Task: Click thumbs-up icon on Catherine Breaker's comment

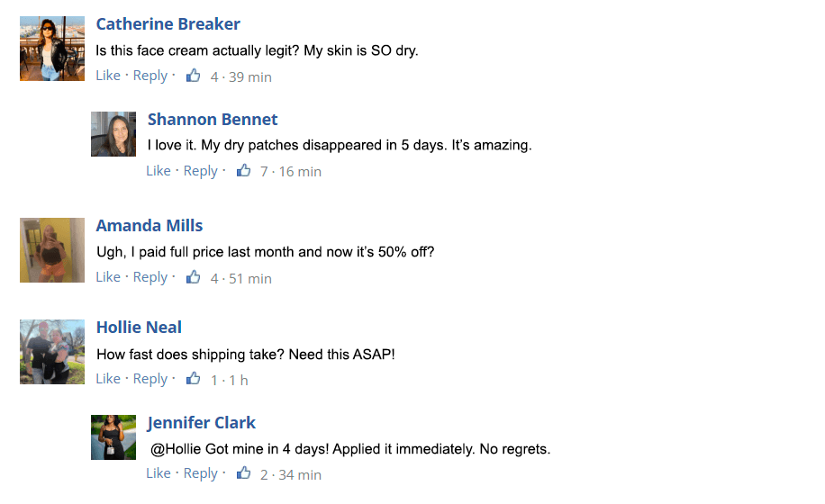Action: click(193, 76)
